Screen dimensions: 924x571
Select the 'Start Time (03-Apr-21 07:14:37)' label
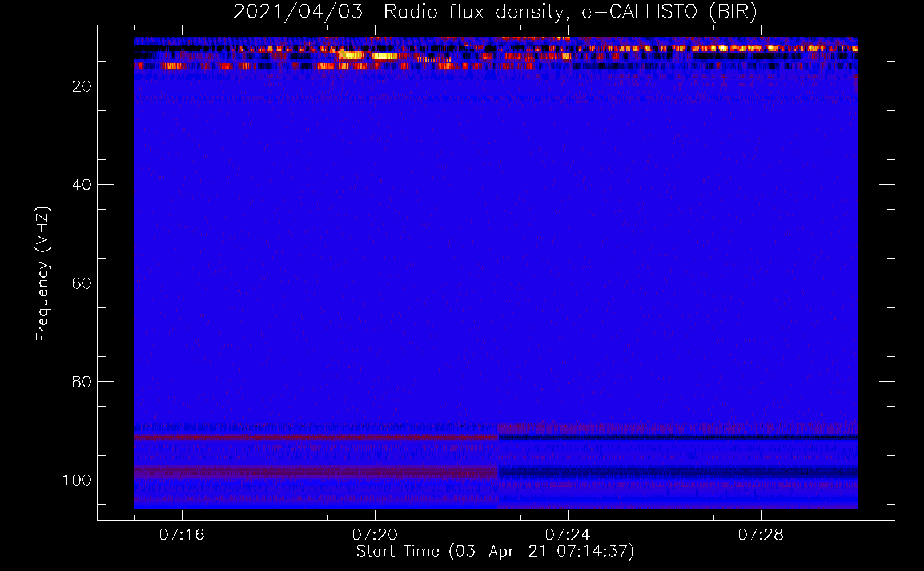pos(495,552)
